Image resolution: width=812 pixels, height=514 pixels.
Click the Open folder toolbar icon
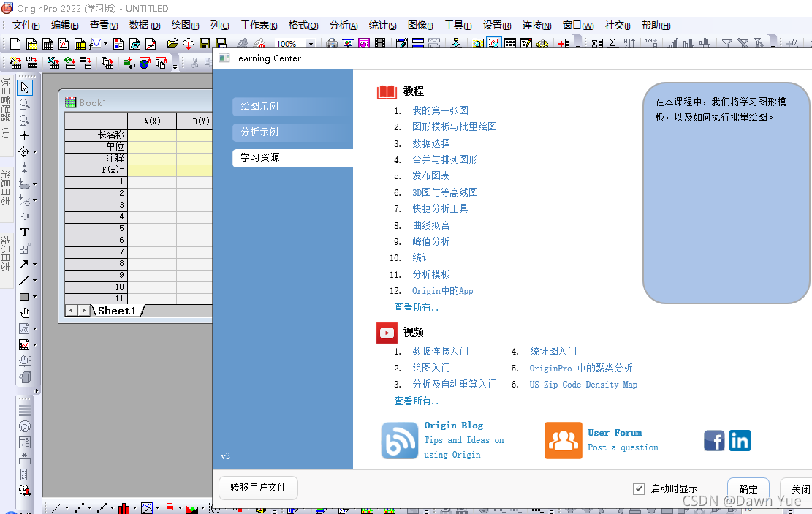(x=172, y=44)
